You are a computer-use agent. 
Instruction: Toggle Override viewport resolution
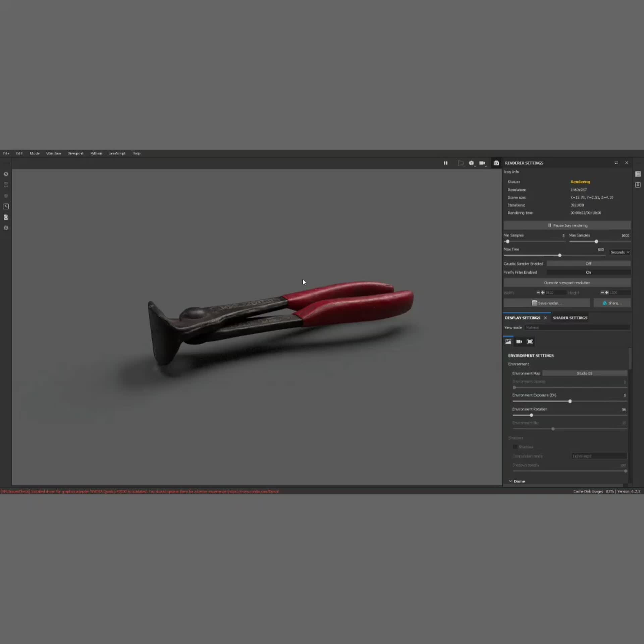(567, 283)
